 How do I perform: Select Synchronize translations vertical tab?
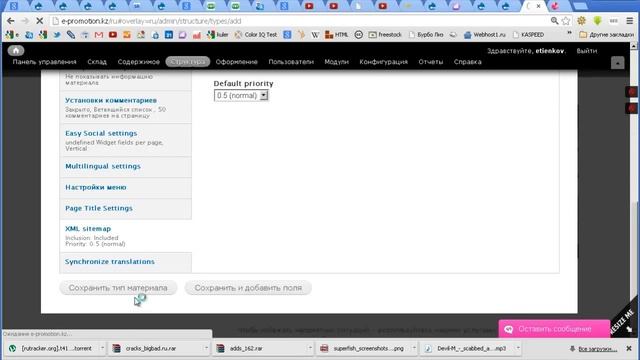(125, 262)
